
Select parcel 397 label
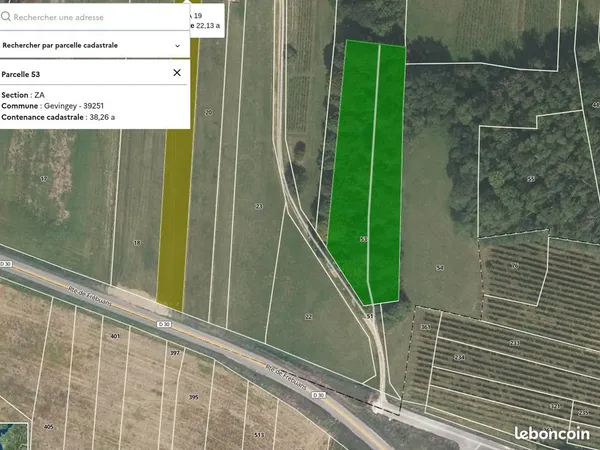[175, 352]
